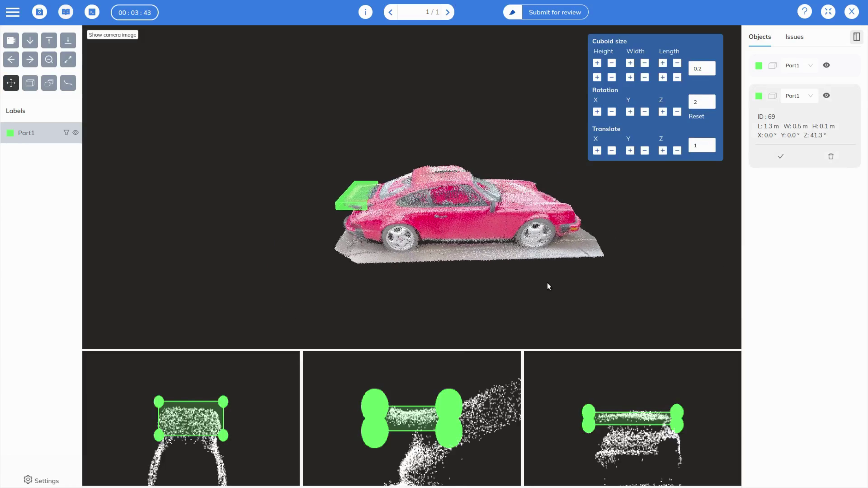The height and width of the screenshot is (488, 868).
Task: Click the camera image icon
Action: [11, 40]
